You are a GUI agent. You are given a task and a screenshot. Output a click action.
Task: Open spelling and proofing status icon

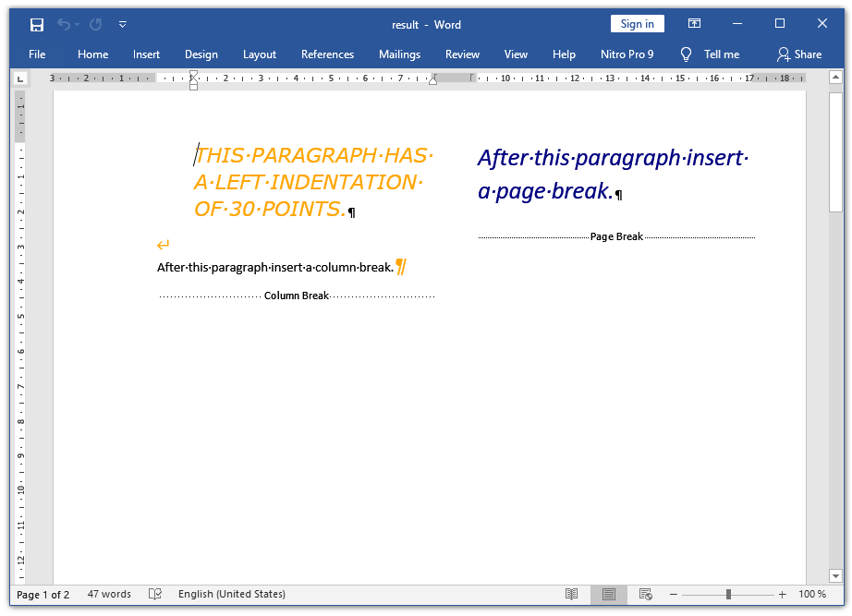click(x=155, y=595)
